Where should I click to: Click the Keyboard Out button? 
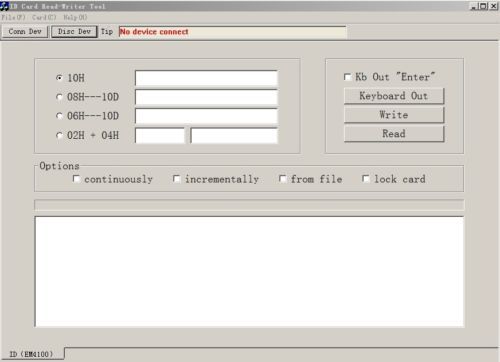[394, 96]
